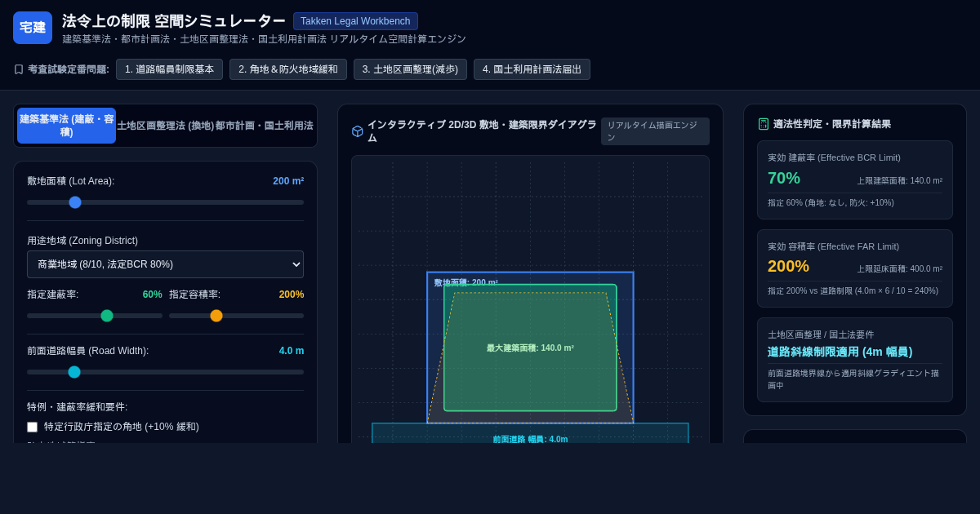The image size is (980, 514).
Task: Click the 200% 指定容積率 value
Action: tap(292, 295)
